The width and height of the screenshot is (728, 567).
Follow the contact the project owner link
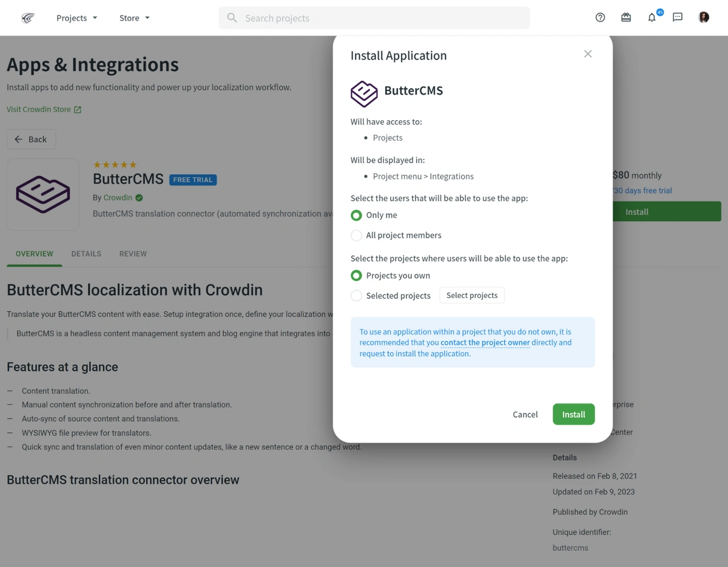[x=485, y=342]
